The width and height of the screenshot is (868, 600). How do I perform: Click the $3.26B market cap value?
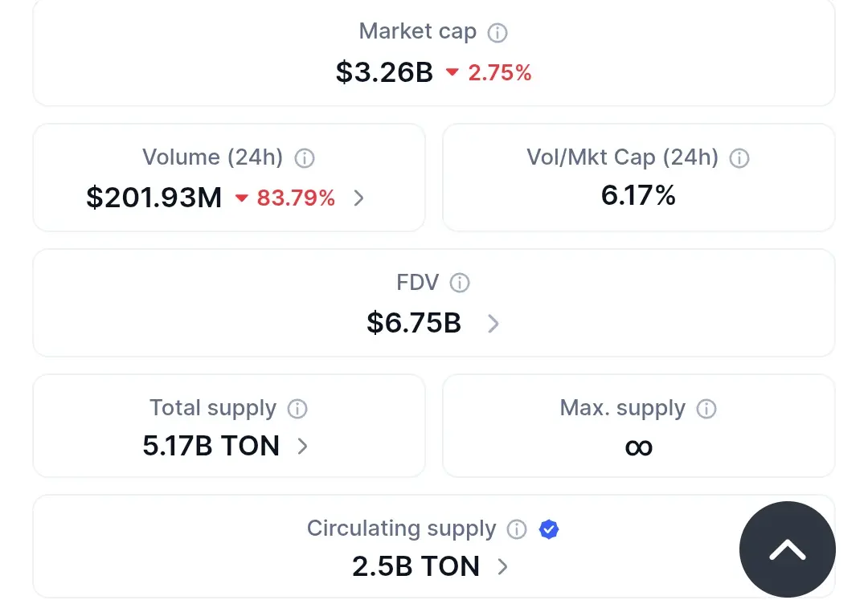point(384,72)
